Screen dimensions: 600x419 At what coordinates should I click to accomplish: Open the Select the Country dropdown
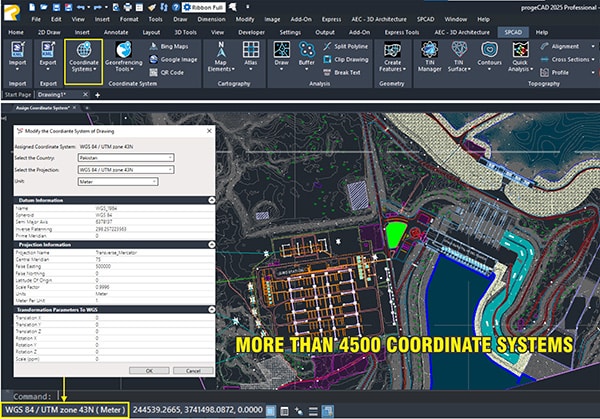126,158
